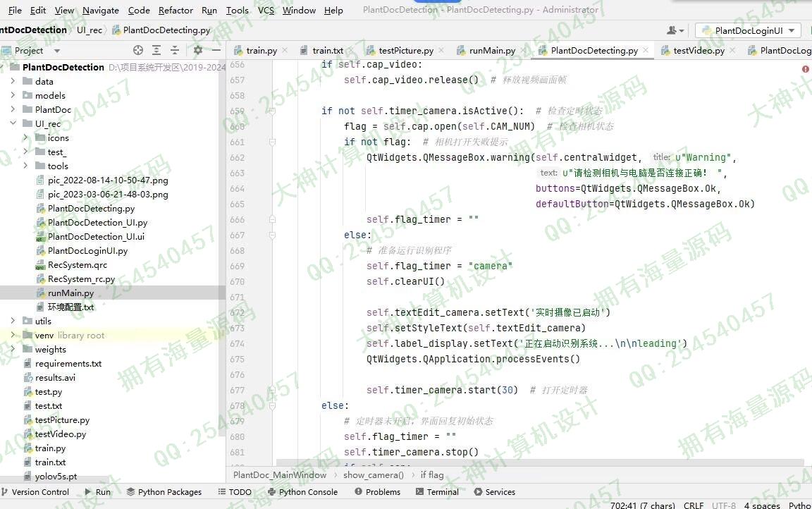
Task: Select runMain.py in project tree
Action: point(70,293)
